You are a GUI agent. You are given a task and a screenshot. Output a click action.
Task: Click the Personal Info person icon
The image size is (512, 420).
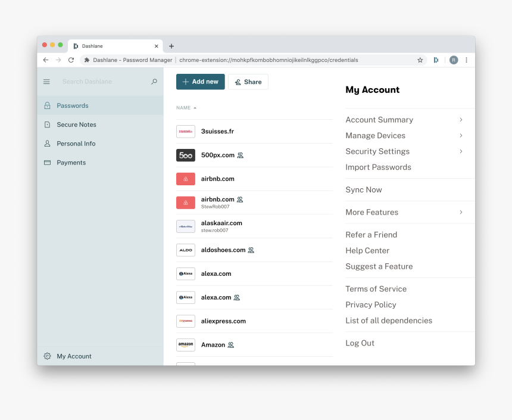(x=48, y=144)
